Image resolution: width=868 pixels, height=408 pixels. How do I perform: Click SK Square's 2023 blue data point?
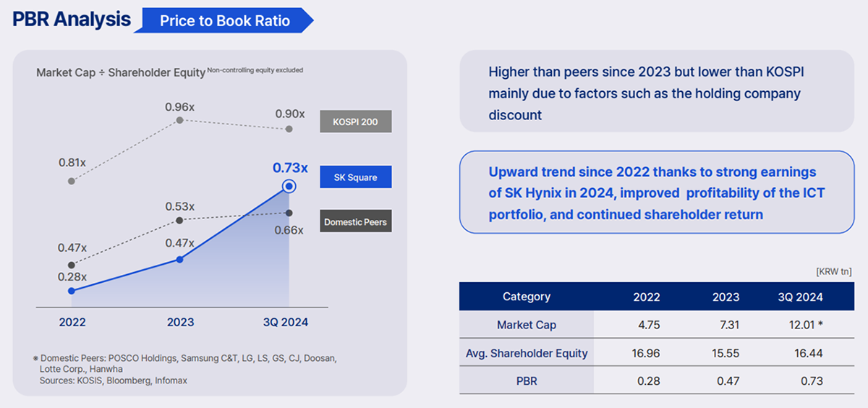179,259
